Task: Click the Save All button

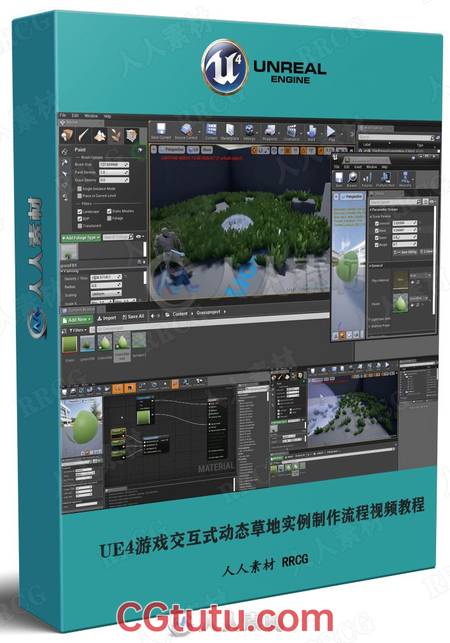Action: [x=133, y=317]
